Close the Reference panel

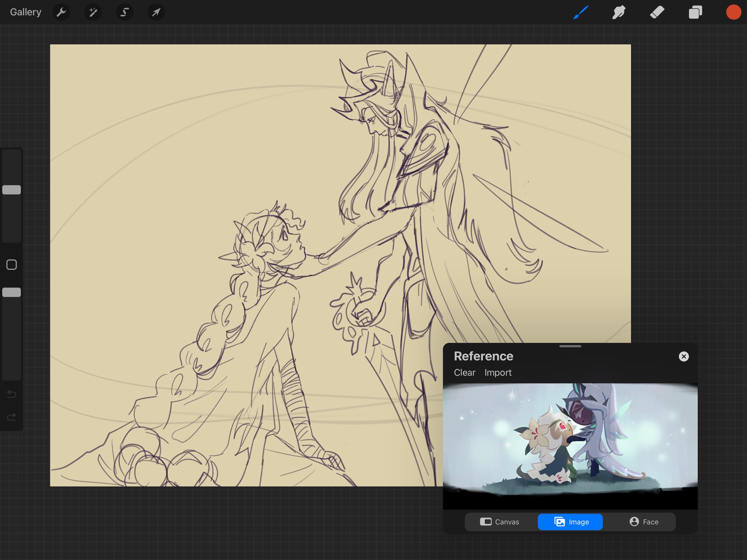click(684, 356)
